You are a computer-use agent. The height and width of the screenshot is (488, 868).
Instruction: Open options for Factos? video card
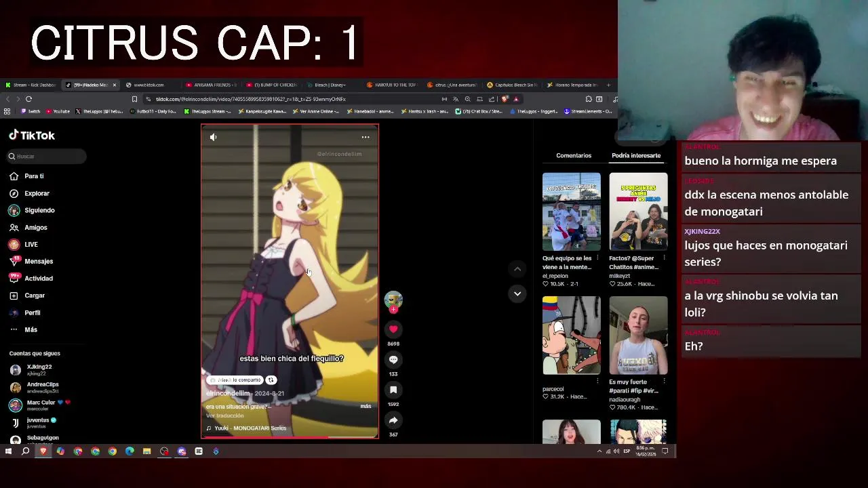pos(664,258)
